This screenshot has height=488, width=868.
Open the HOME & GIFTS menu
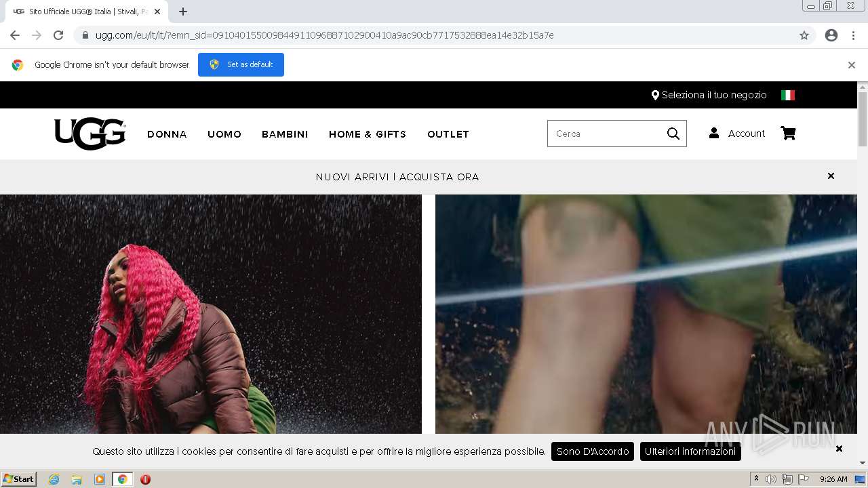(368, 134)
